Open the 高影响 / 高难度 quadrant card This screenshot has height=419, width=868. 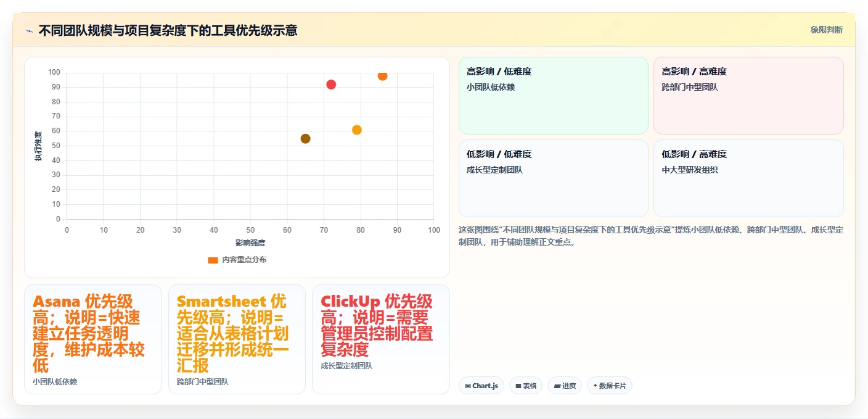click(748, 96)
